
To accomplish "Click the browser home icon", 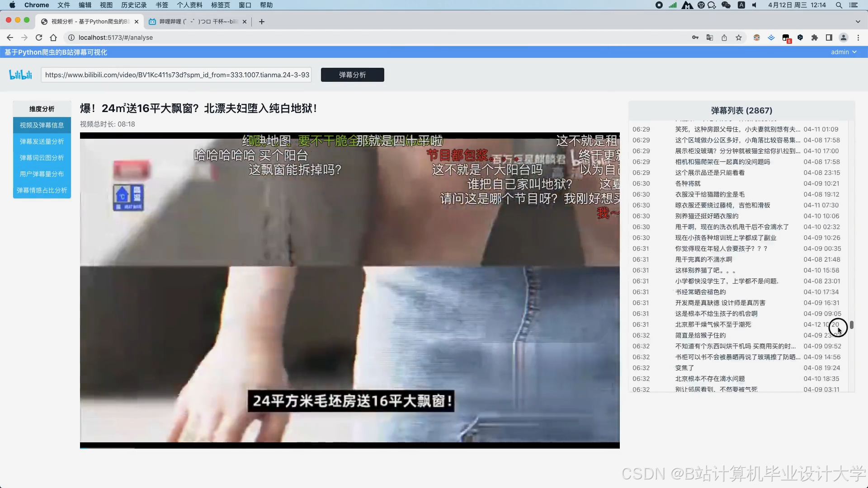I will [x=53, y=38].
